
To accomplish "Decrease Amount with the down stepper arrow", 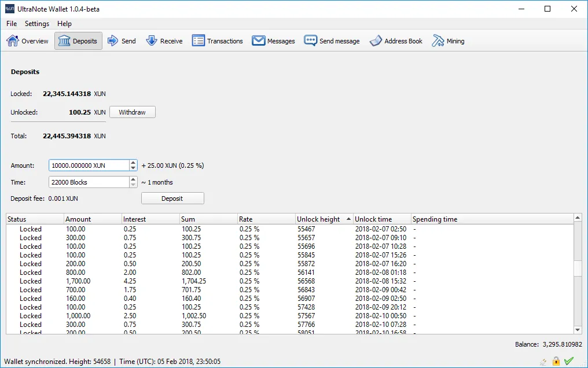I will [133, 168].
